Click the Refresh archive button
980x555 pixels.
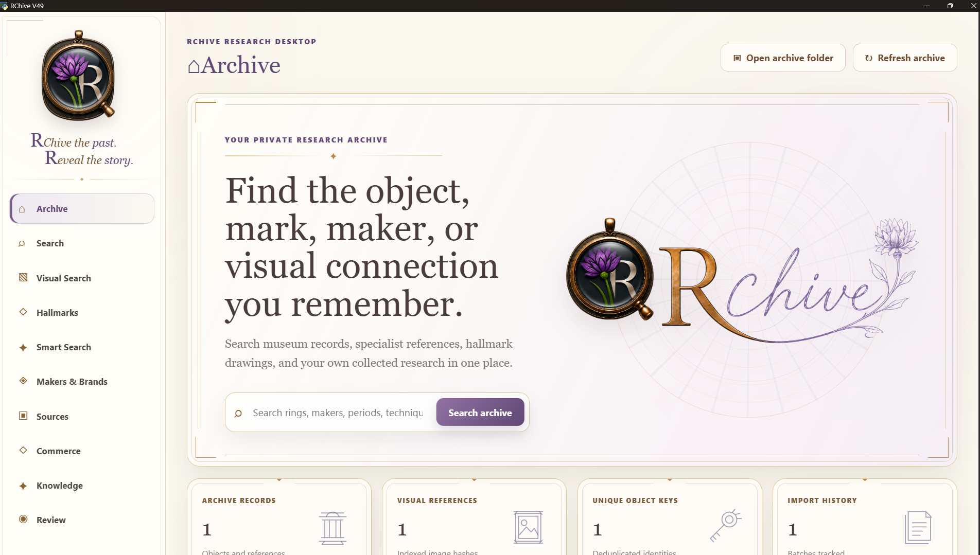pos(905,58)
